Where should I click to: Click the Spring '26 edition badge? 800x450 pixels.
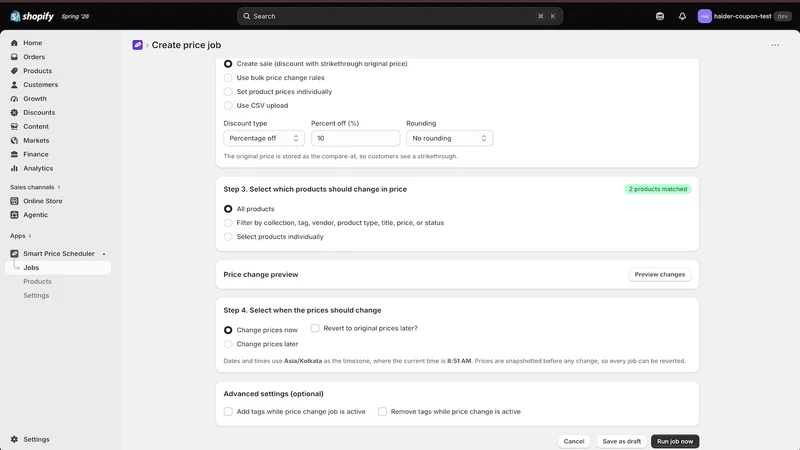click(x=75, y=16)
